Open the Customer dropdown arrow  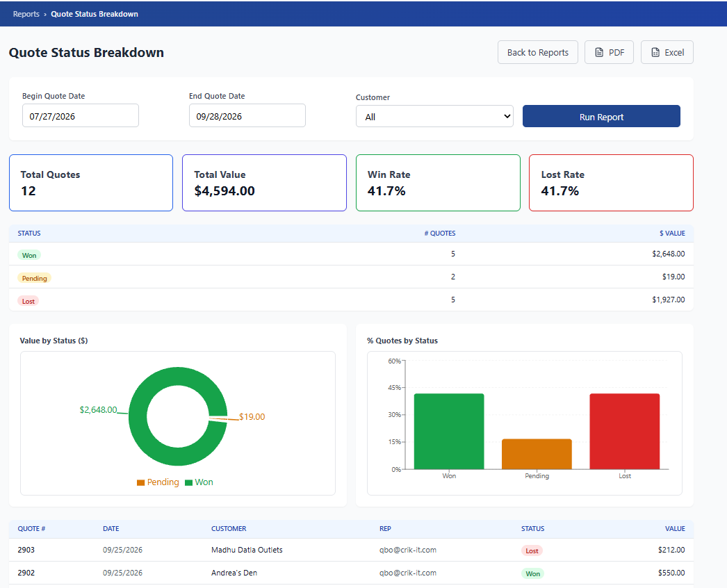click(x=507, y=116)
